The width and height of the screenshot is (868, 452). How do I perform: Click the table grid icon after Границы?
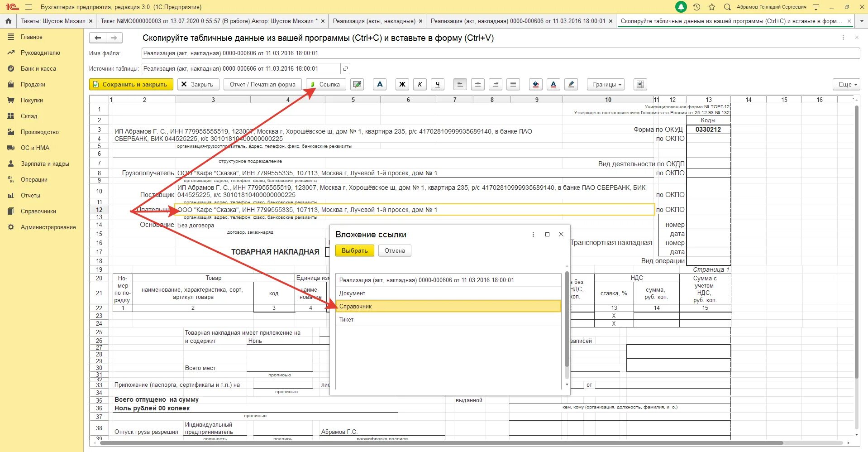[640, 84]
